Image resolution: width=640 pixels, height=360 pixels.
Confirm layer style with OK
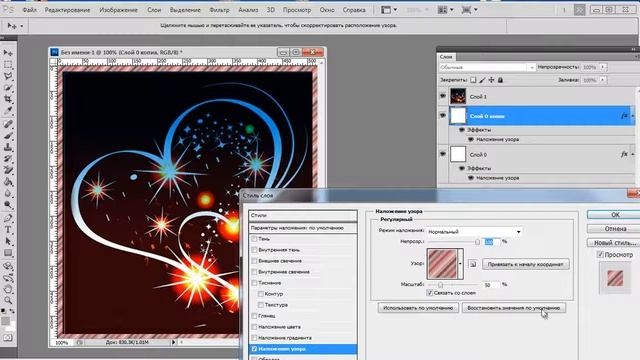pyautogui.click(x=615, y=215)
